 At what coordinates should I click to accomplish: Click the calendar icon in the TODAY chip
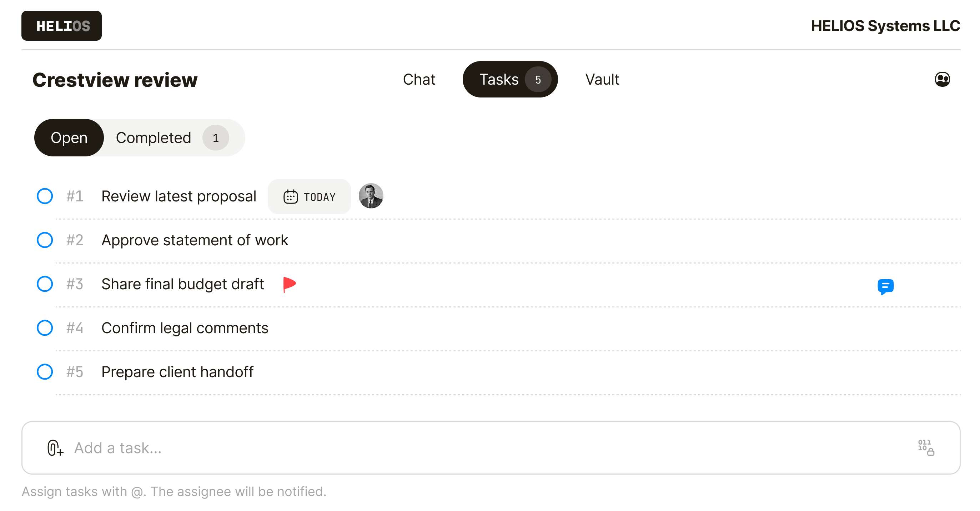[291, 196]
